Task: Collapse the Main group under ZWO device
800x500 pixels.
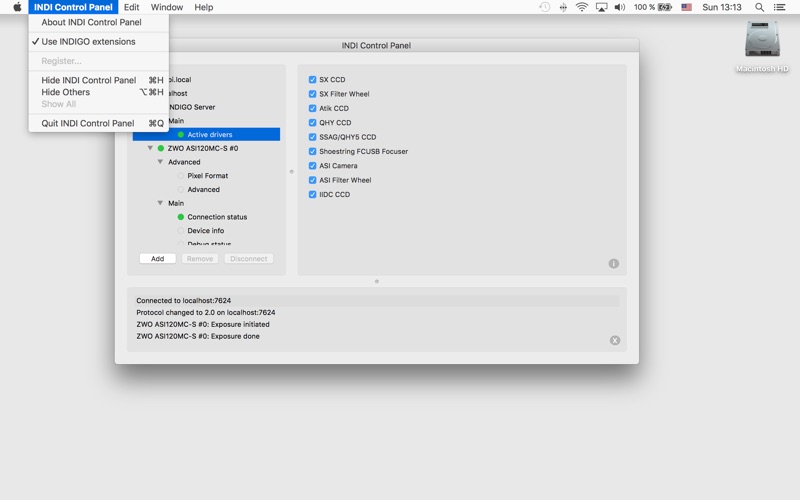Action: [160, 203]
